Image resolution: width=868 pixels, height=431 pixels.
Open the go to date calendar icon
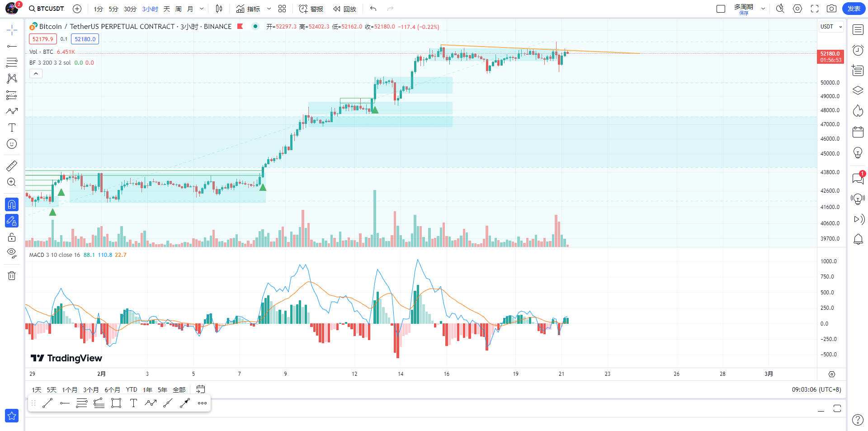tap(201, 389)
